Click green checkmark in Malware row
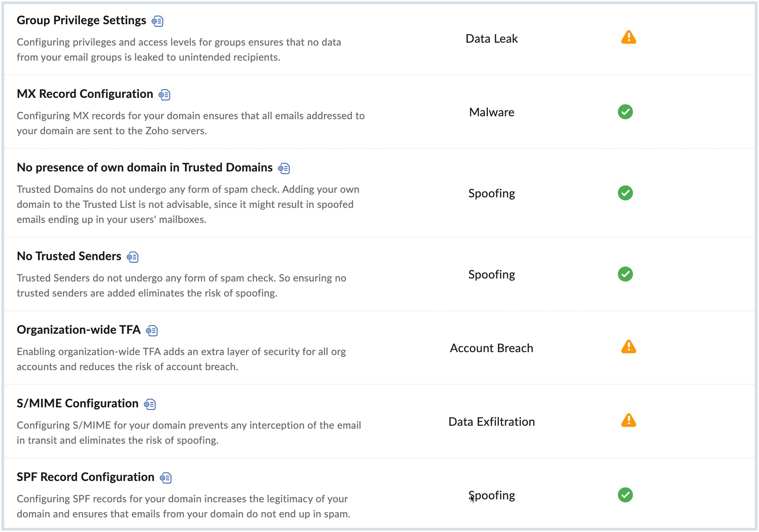759x532 pixels. tap(625, 112)
